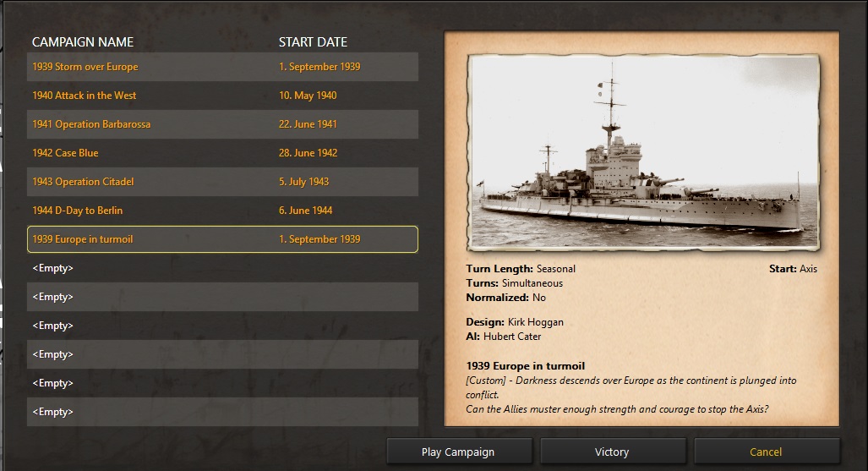868x471 pixels.
Task: Click the battleship preview photo
Action: click(642, 152)
